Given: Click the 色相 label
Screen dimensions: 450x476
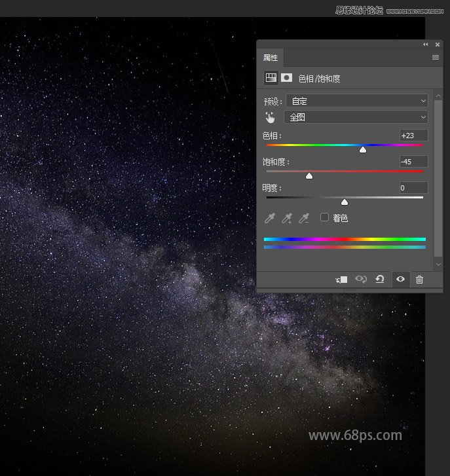Looking at the screenshot, I should click(272, 136).
